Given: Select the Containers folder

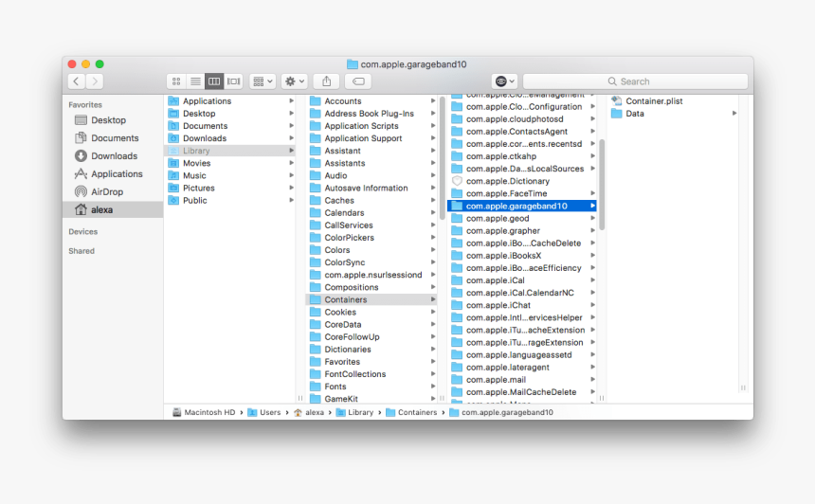Looking at the screenshot, I should 371,299.
